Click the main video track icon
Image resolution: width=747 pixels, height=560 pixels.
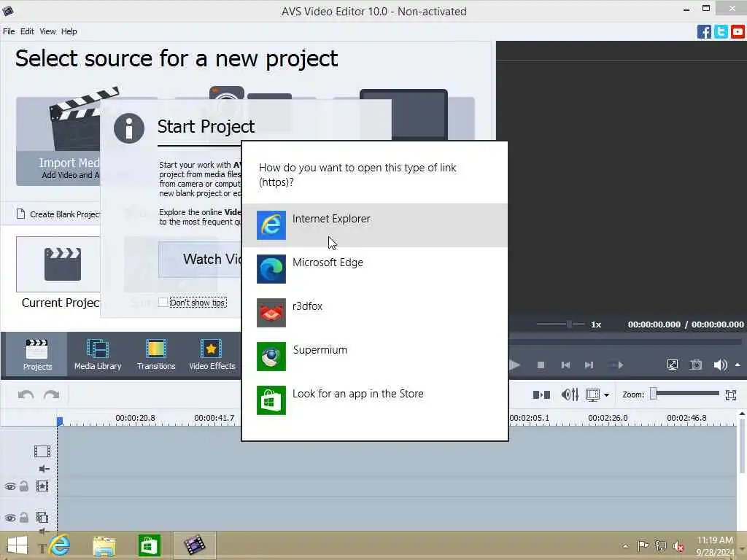click(x=42, y=451)
